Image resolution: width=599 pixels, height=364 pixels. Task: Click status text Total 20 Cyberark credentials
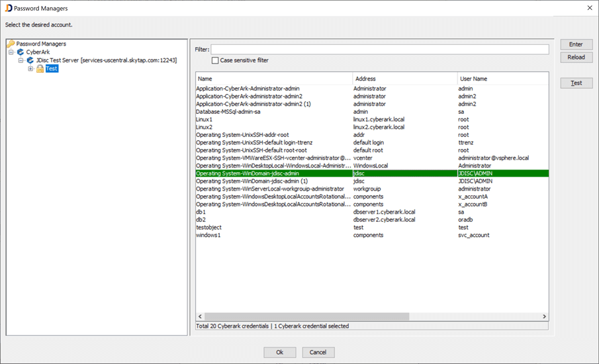click(x=232, y=326)
